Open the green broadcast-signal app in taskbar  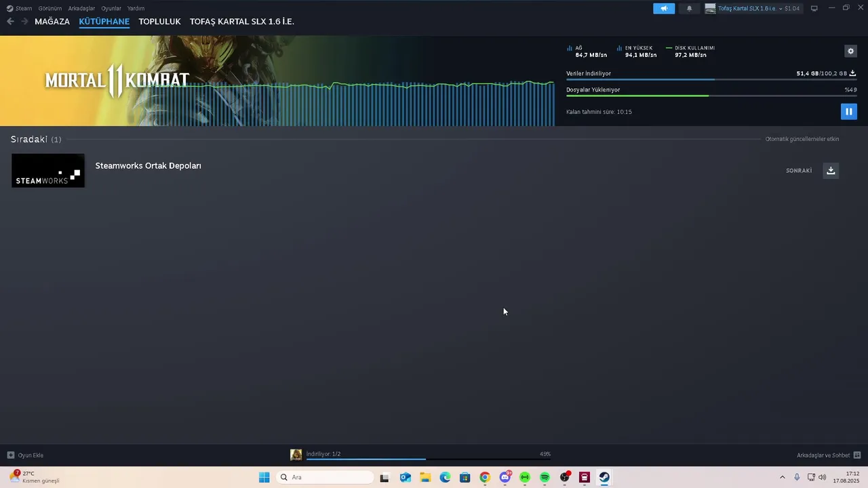tap(525, 478)
